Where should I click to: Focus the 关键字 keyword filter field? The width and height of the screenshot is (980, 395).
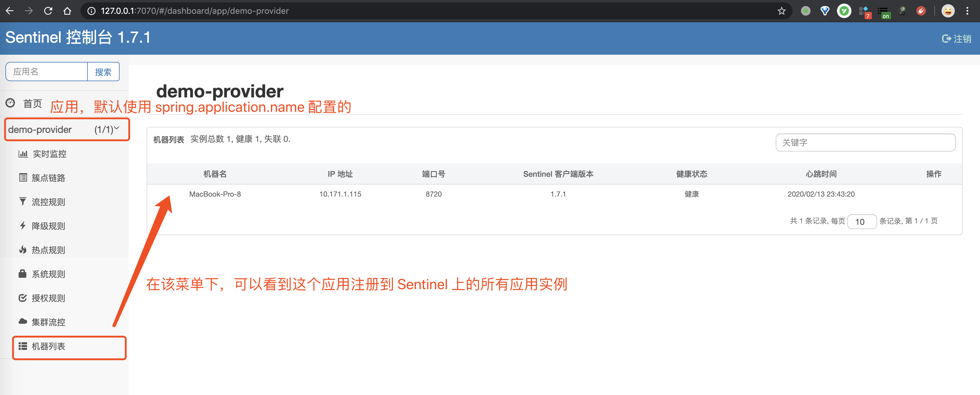click(x=865, y=142)
